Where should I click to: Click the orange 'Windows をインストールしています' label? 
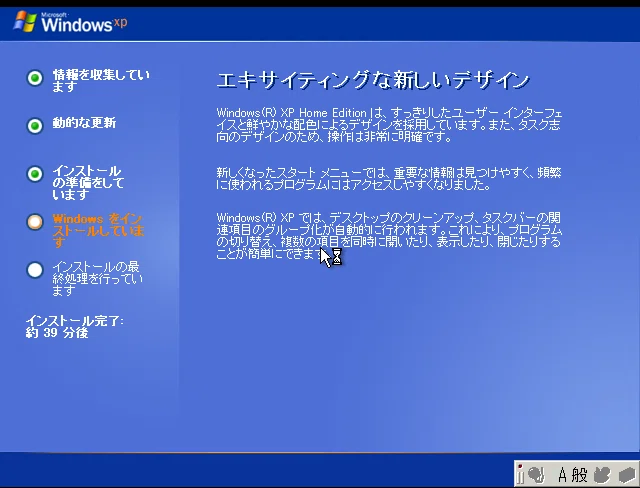98,231
